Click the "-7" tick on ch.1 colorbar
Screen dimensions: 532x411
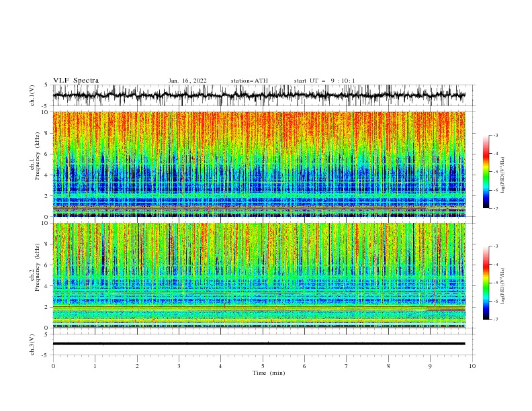click(x=495, y=208)
